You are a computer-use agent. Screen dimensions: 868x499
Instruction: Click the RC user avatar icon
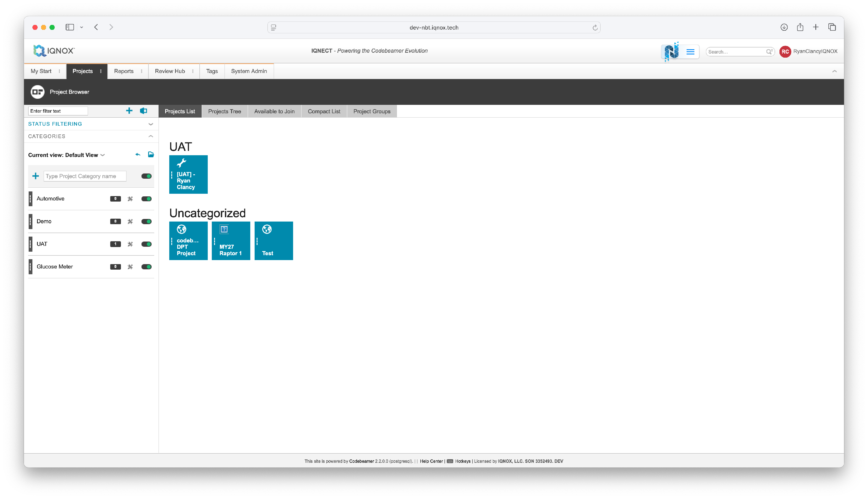(x=785, y=52)
